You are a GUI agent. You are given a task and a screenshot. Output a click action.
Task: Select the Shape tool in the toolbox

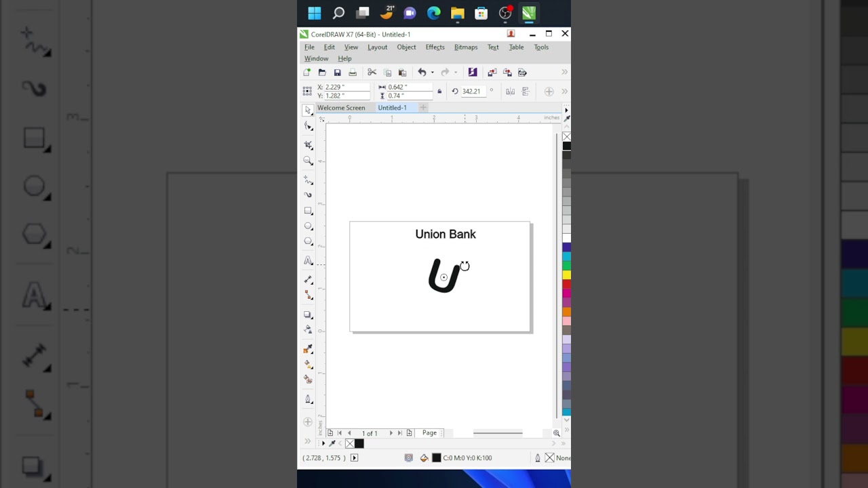(309, 127)
